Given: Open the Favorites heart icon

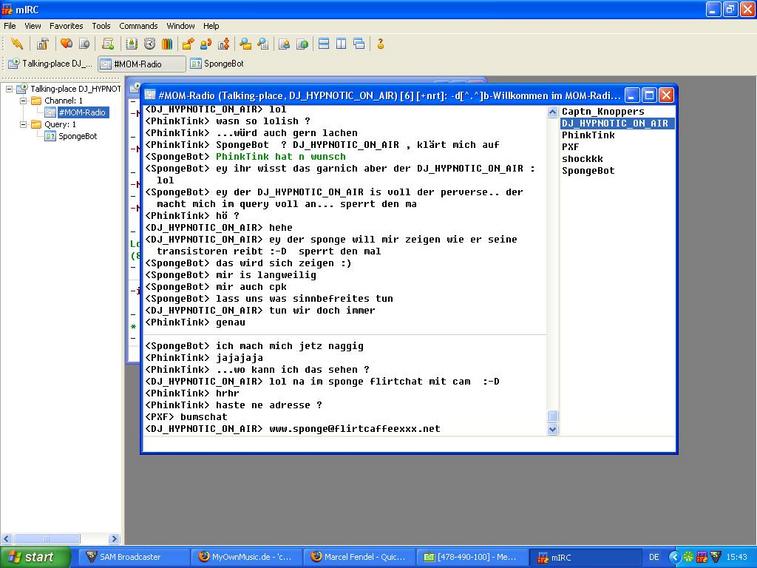Looking at the screenshot, I should [x=66, y=44].
